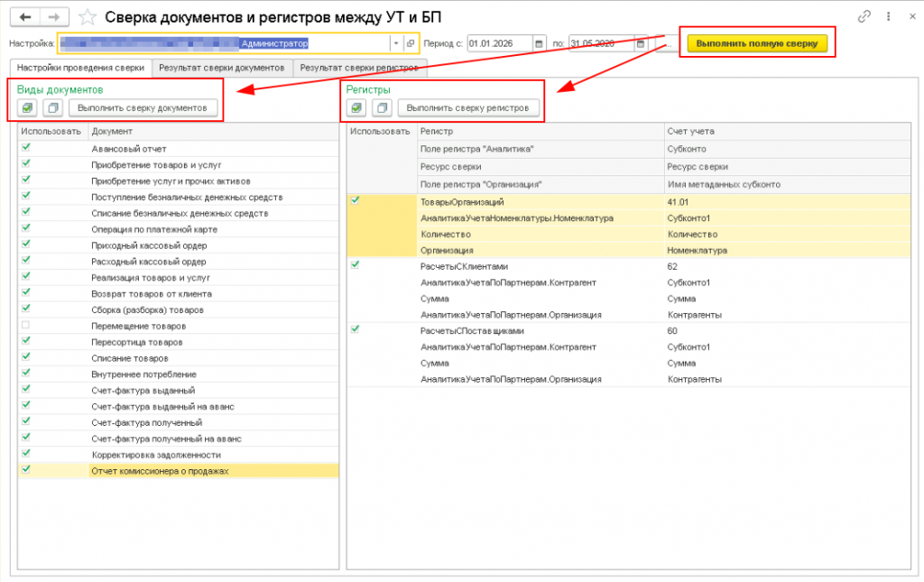The image size is (924, 582).
Task: Select row Приходный кассовый ордер
Action: (x=178, y=245)
